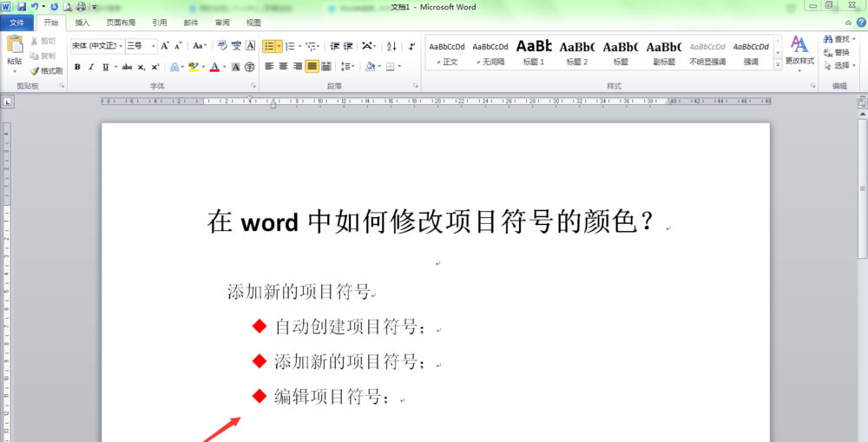Redo via the Quick Access Toolbar

coord(54,7)
